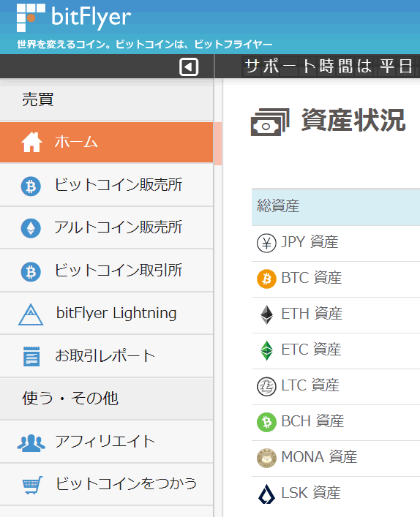This screenshot has width=420, height=517.
Task: Click the LSK 資産 icon
Action: [x=266, y=494]
